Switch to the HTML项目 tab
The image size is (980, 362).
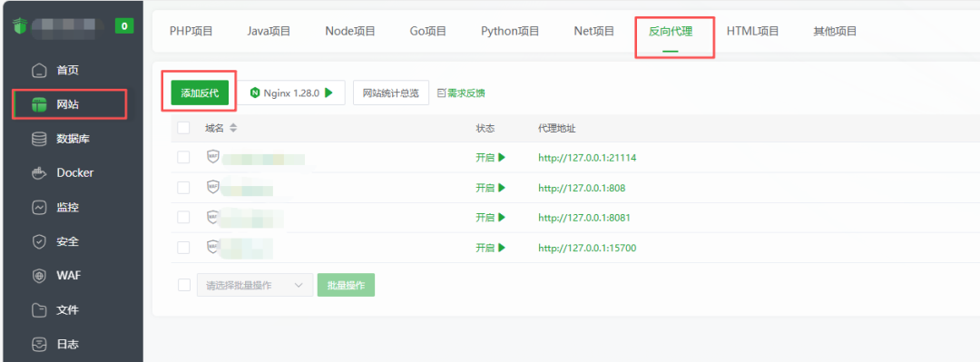point(752,31)
